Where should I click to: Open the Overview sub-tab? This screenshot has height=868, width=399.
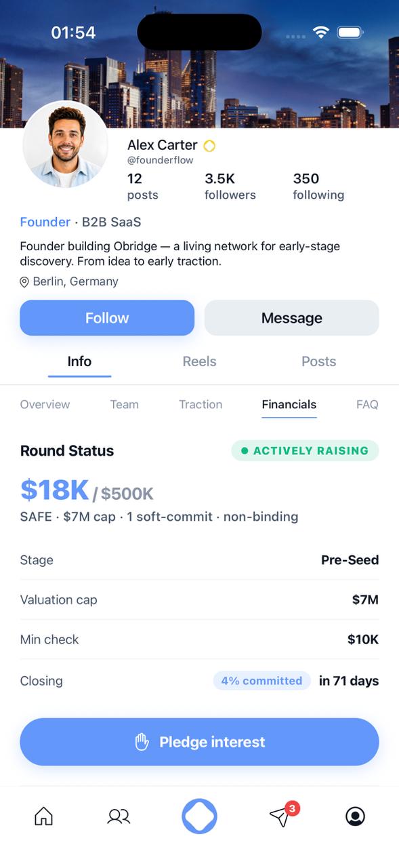(x=45, y=404)
